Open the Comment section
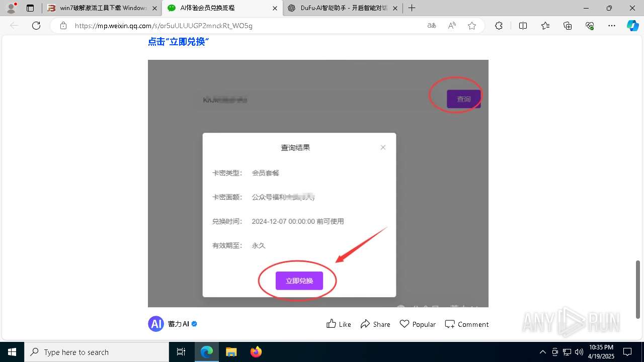Image resolution: width=644 pixels, height=362 pixels. tap(467, 324)
